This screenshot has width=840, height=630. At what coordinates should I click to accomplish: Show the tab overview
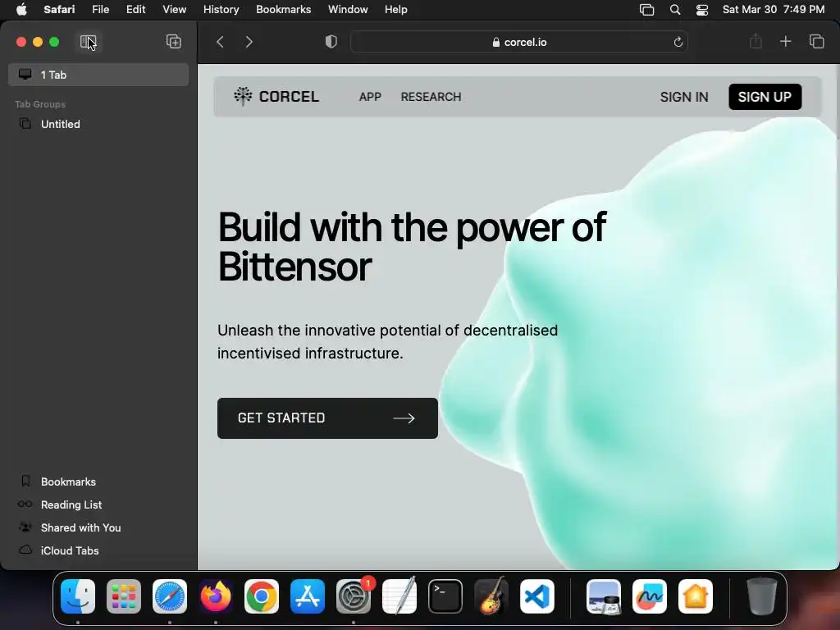click(x=816, y=42)
